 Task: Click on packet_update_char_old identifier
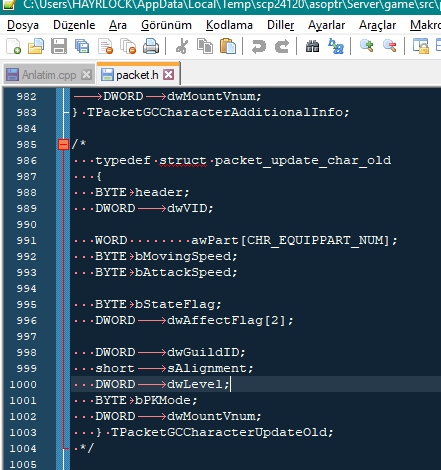coord(303,160)
